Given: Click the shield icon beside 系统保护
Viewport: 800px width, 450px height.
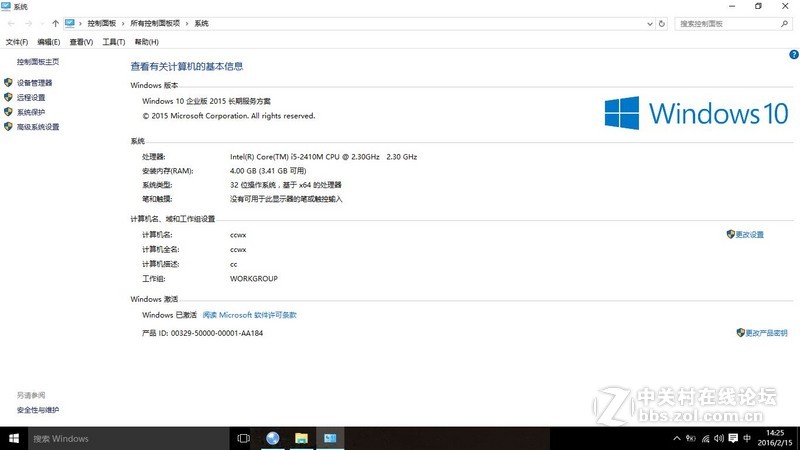Looking at the screenshot, I should click(x=8, y=112).
